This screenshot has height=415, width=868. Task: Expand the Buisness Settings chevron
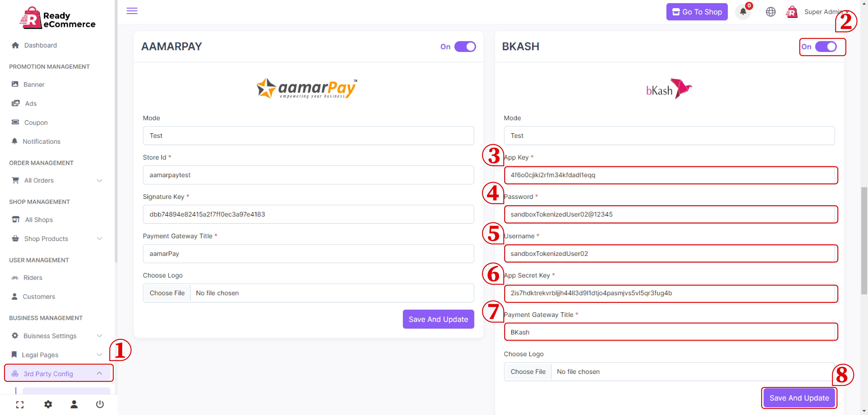pos(99,336)
